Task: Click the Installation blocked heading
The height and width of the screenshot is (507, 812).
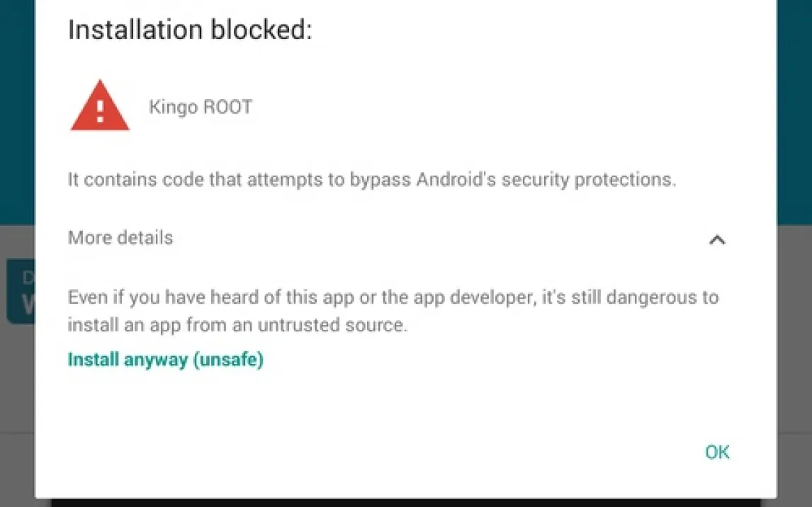Action: pyautogui.click(x=190, y=30)
